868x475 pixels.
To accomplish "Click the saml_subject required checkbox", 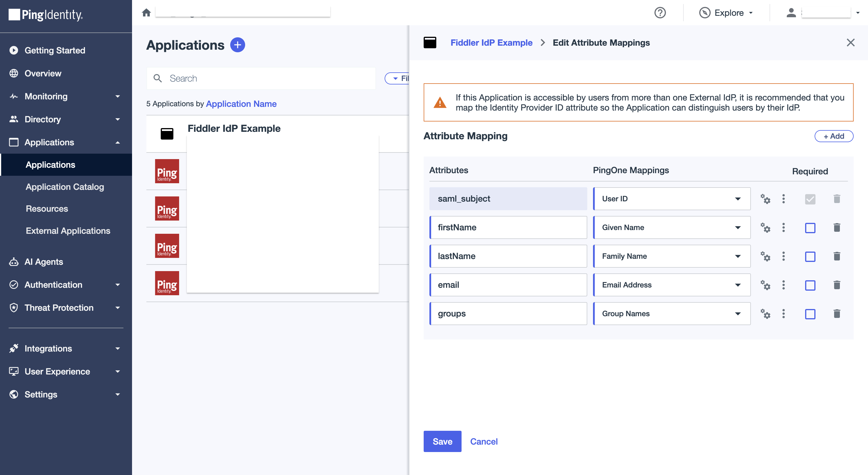I will tap(810, 199).
